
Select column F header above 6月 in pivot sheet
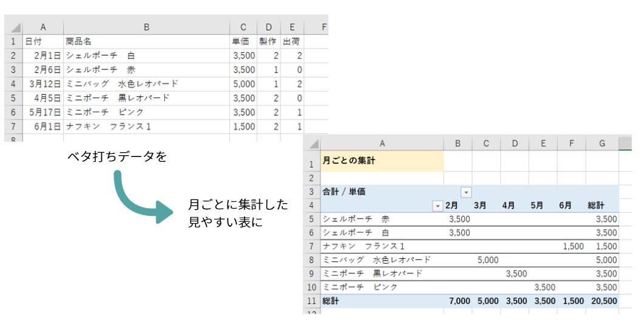click(x=572, y=144)
